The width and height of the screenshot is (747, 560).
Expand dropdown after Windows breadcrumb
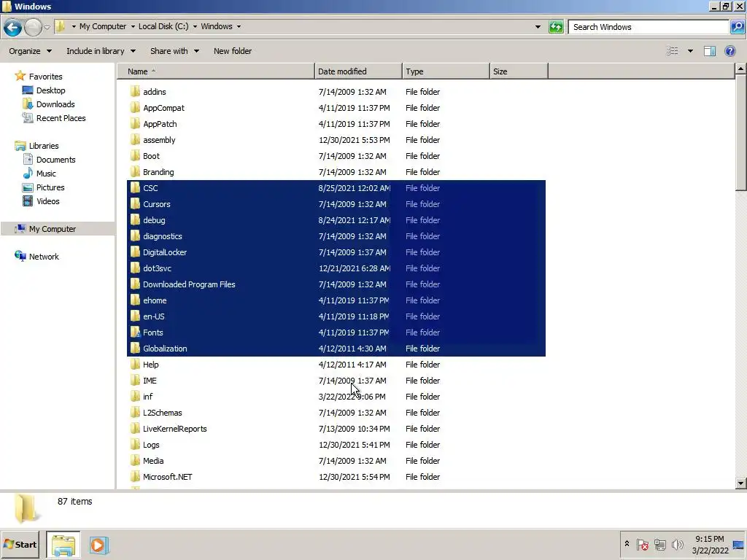[x=239, y=27]
